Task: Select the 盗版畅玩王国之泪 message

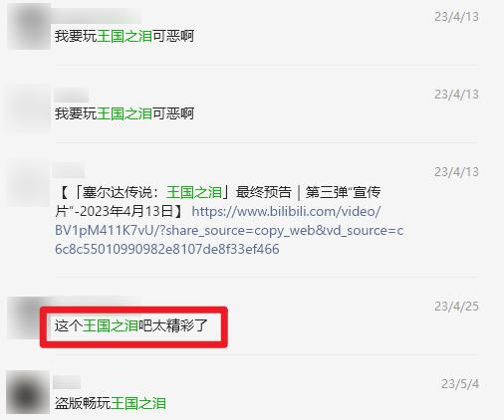Action: point(111,403)
